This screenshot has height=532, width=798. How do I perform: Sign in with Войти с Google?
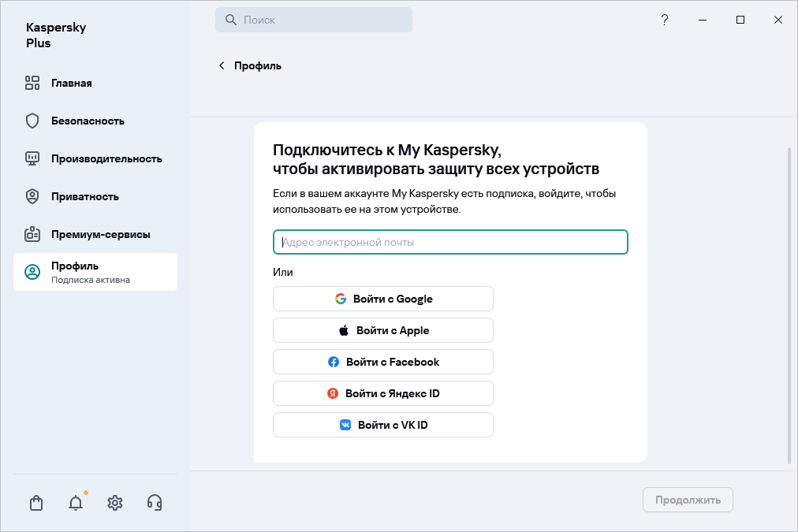[383, 299]
